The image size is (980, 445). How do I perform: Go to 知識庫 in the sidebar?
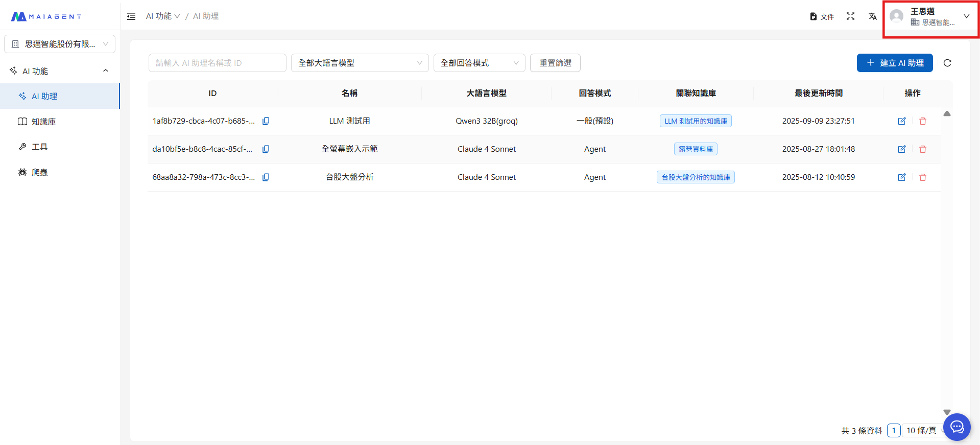43,122
